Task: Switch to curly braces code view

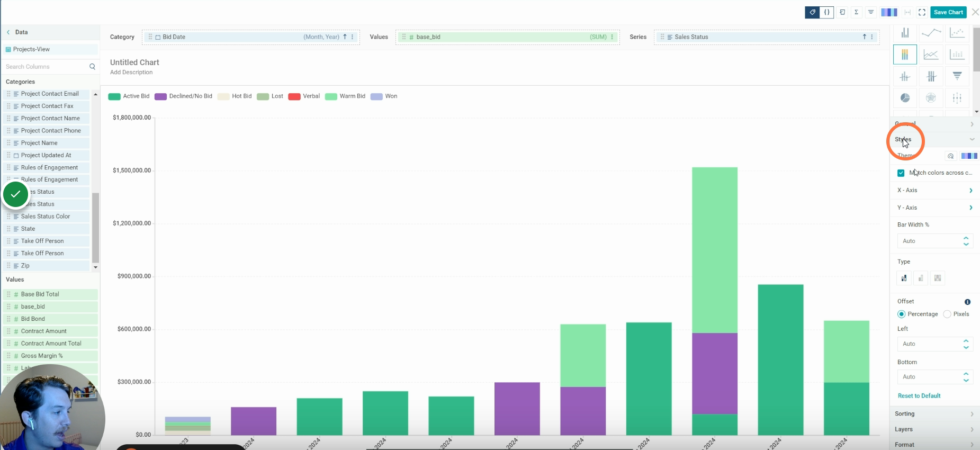Action: pyautogui.click(x=827, y=12)
